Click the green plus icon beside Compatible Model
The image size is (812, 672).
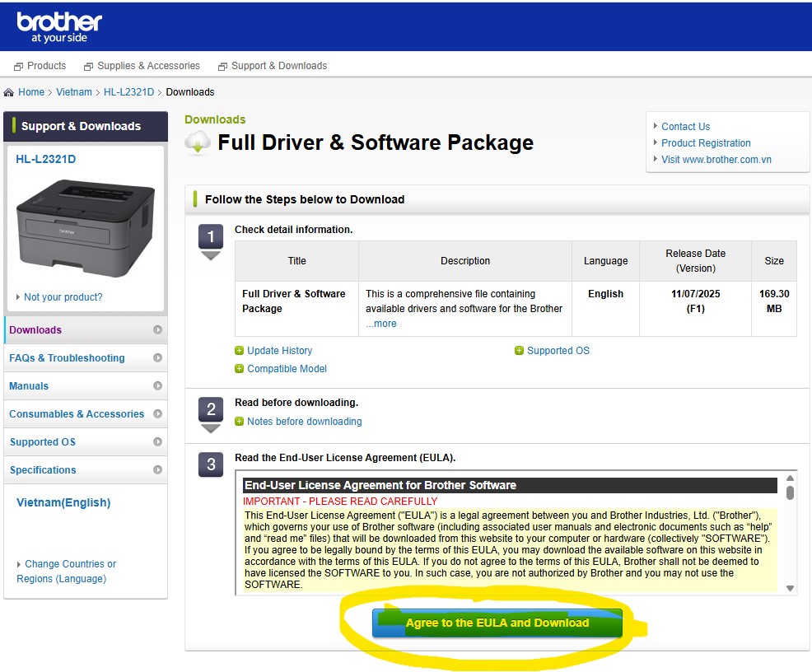coord(240,369)
